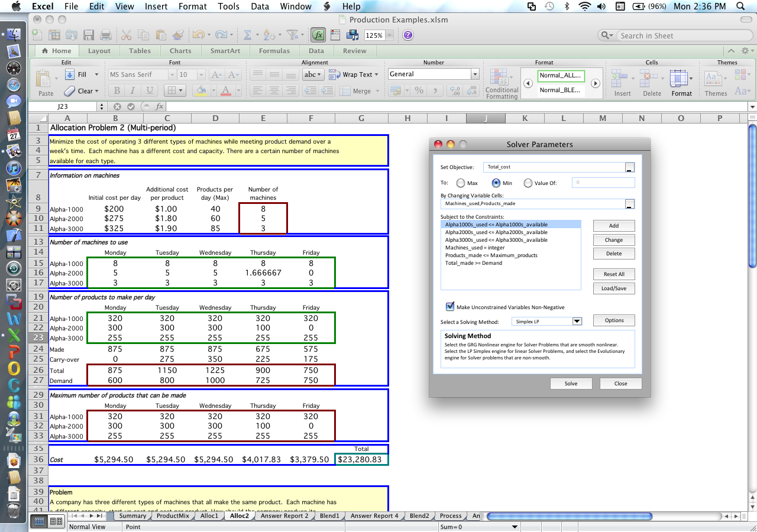Click the Set Objective input field
Viewport: 757px width, 532px height.
[x=554, y=167]
